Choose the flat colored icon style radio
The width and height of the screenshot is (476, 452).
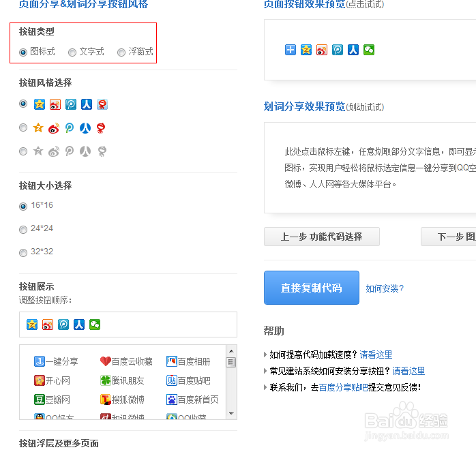point(23,127)
